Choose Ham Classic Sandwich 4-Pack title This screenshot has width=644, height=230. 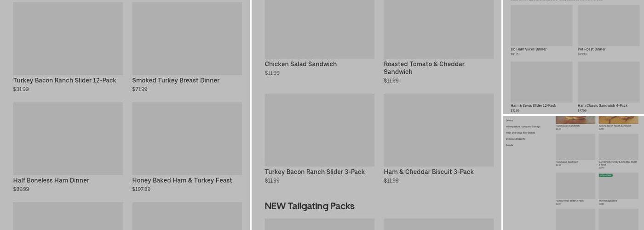point(602,105)
